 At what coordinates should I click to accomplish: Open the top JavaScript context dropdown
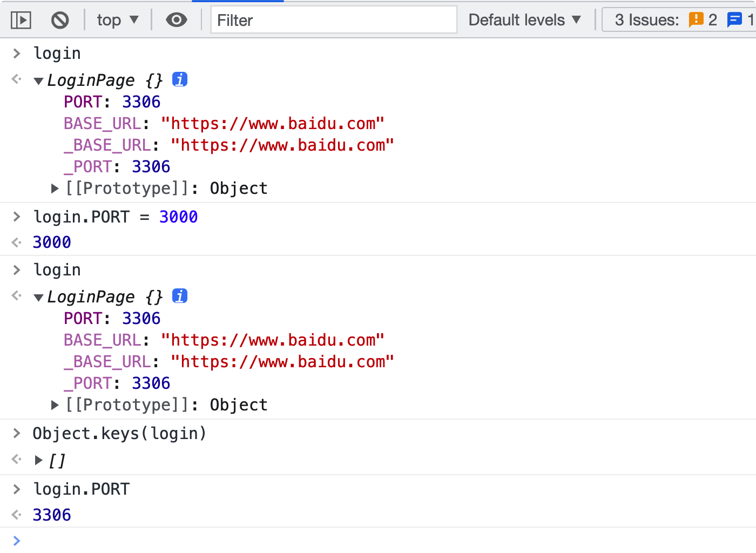118,21
